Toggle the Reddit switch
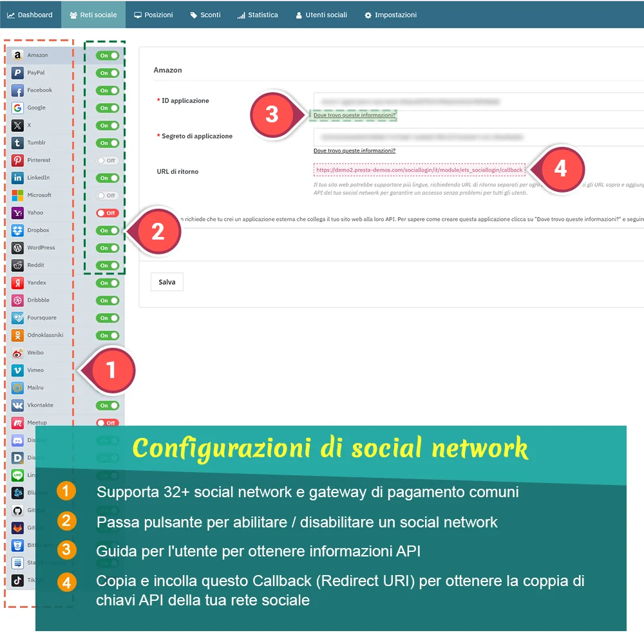Image resolution: width=644 pixels, height=644 pixels. coord(108,265)
